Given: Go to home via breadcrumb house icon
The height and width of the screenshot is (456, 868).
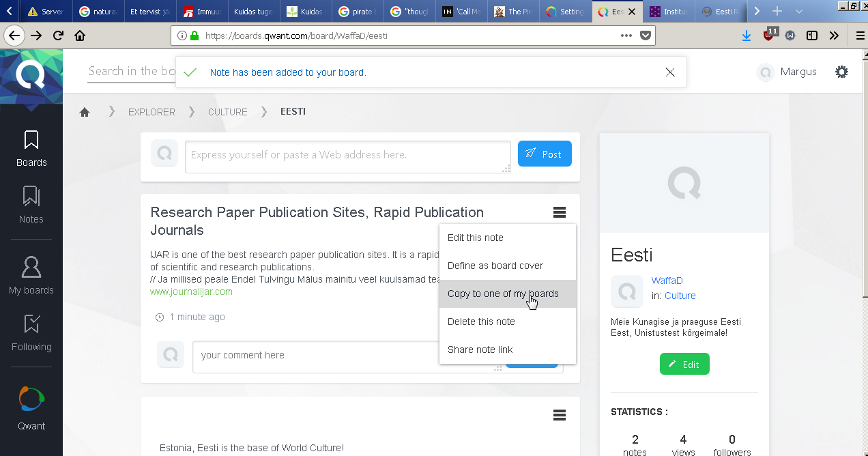Looking at the screenshot, I should (85, 112).
